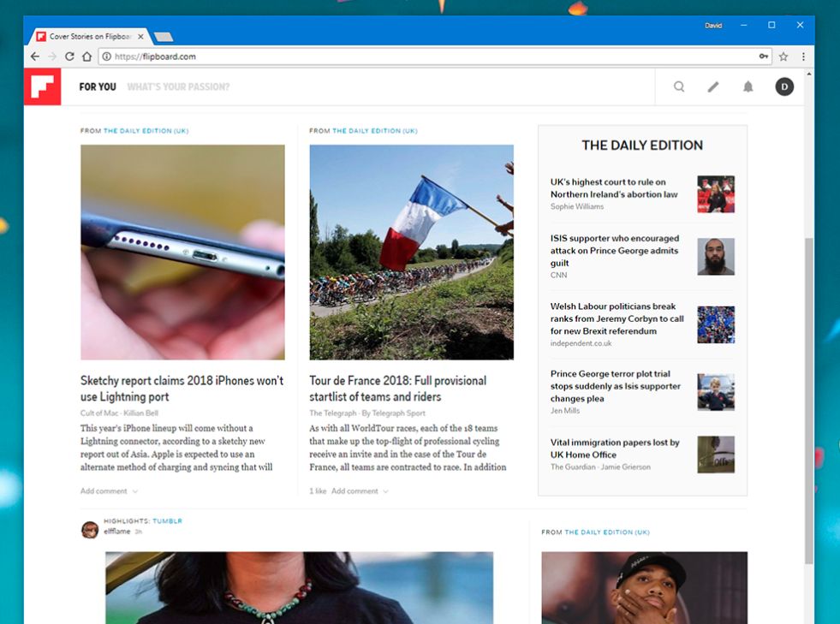840x624 pixels.
Task: Click the iPhone Lightning port photo
Action: click(182, 252)
